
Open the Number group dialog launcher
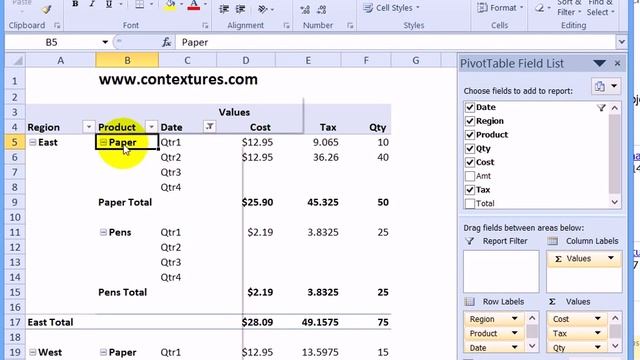(x=350, y=26)
